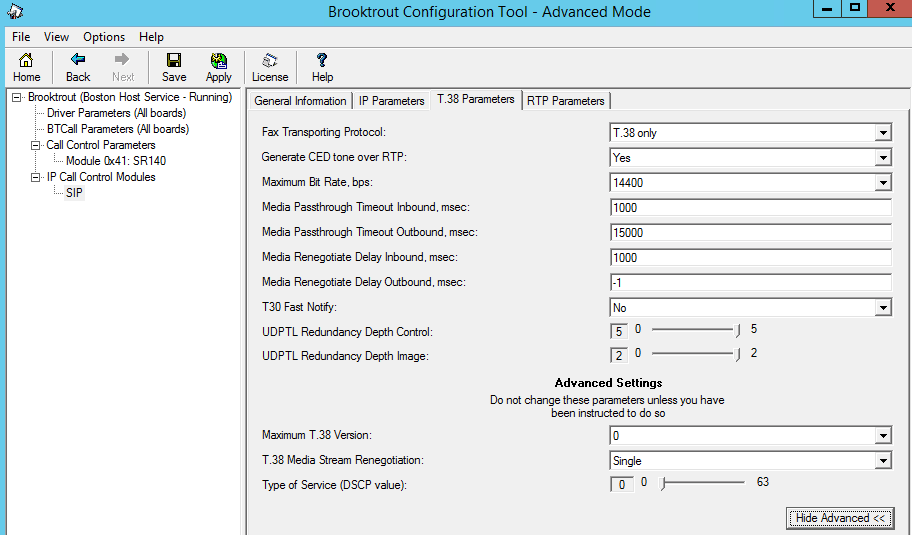The height and width of the screenshot is (535, 912).
Task: Open Generate CED tone over RTP dropdown
Action: 883,158
